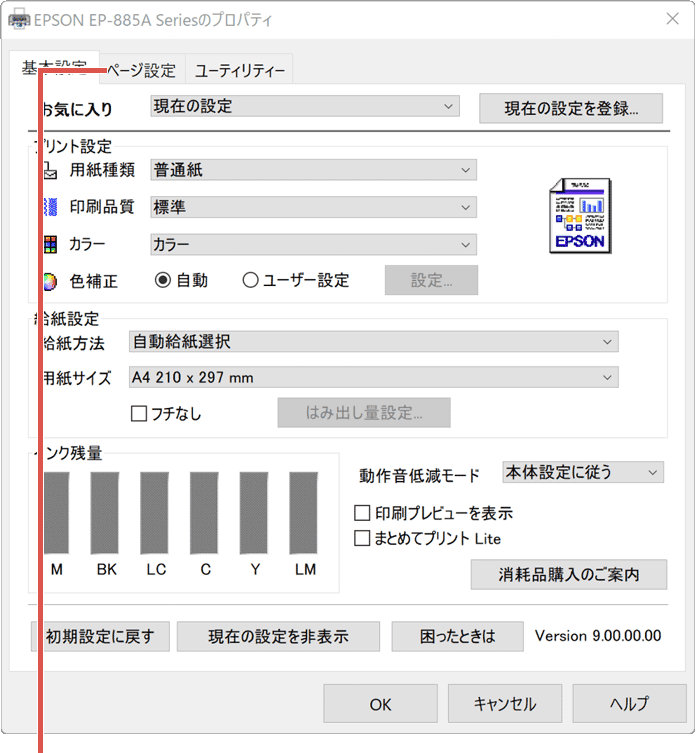Click the printer icon in title bar
The width and height of the screenshot is (696, 753).
(x=19, y=20)
